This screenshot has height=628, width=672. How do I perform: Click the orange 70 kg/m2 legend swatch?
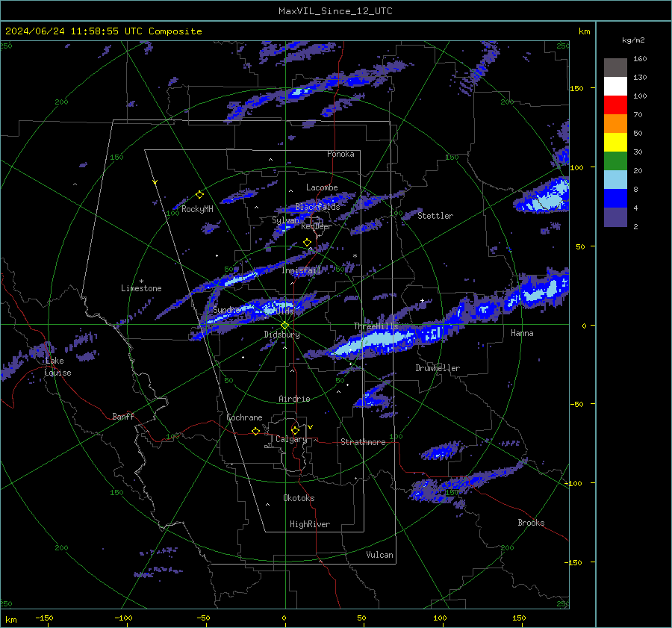tap(615, 123)
